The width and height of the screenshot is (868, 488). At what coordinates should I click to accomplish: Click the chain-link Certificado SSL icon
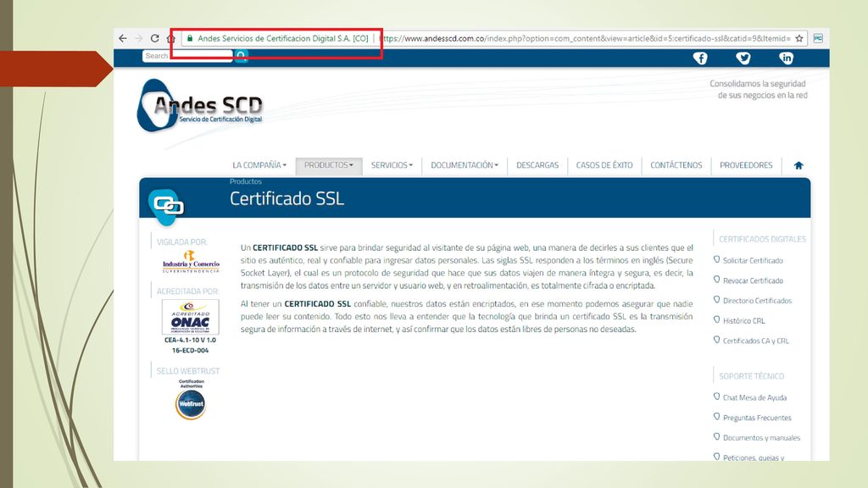(168, 207)
